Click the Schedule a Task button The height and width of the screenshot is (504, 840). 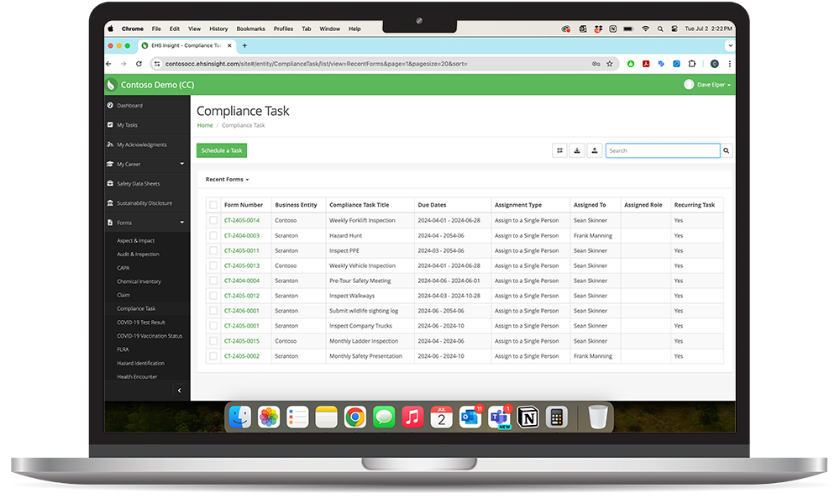[221, 150]
